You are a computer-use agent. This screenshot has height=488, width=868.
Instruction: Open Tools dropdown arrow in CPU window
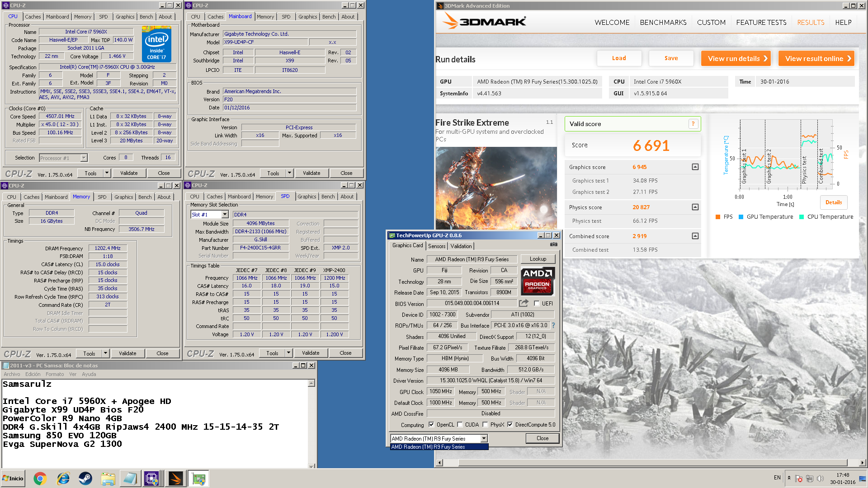107,173
